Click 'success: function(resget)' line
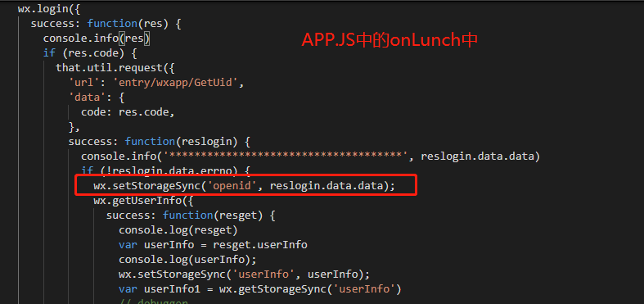Screen dimensions: 644x304 [191, 216]
